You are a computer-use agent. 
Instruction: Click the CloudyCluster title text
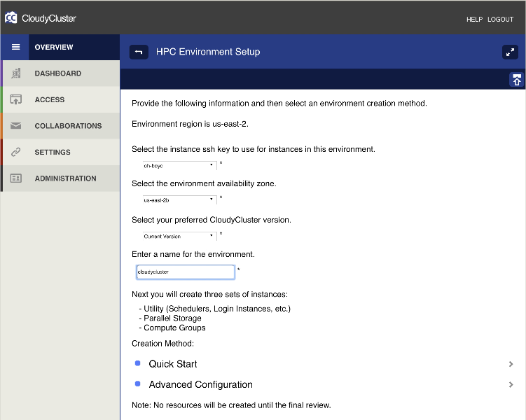coord(49,18)
